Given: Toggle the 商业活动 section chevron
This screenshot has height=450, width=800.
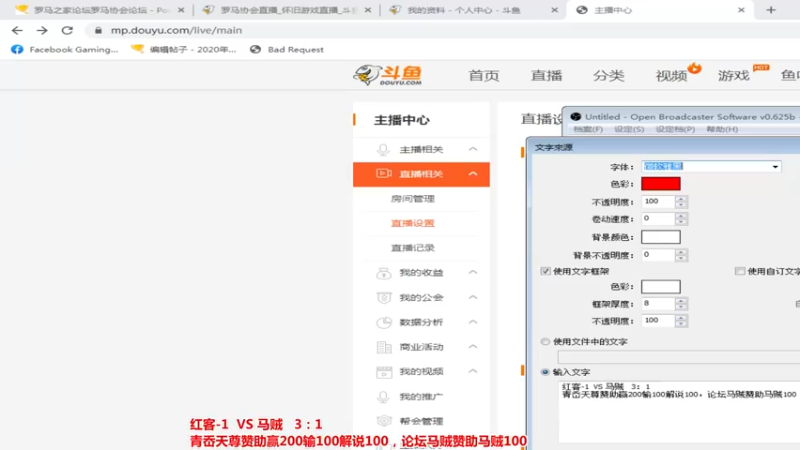Looking at the screenshot, I should (473, 346).
